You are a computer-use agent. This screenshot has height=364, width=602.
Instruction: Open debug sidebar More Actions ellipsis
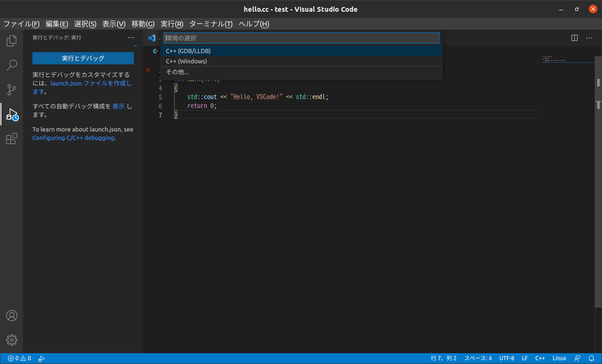pos(131,38)
